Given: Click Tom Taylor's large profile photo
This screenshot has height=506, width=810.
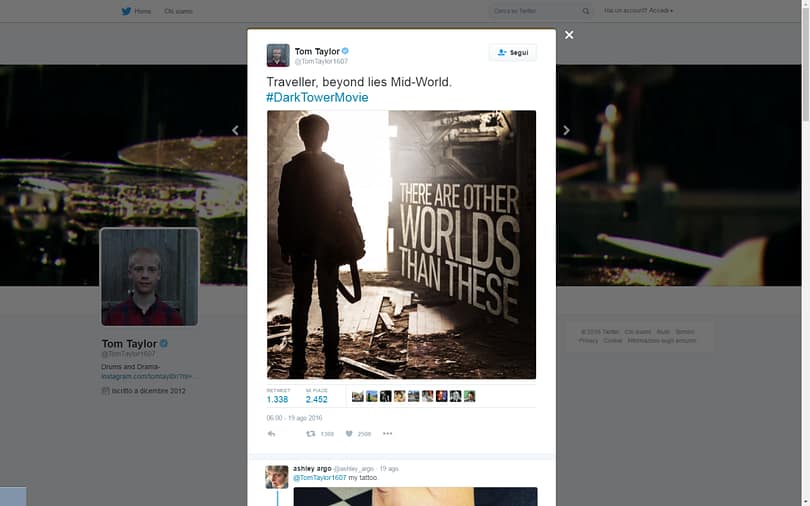Looking at the screenshot, I should coord(149,277).
